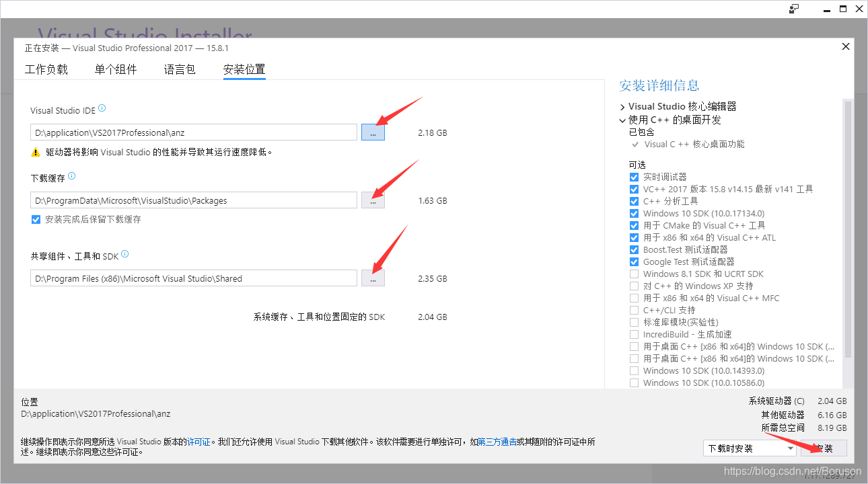Expand Visual Studio 核心编辑器 section
The width and height of the screenshot is (868, 484).
pyautogui.click(x=622, y=107)
